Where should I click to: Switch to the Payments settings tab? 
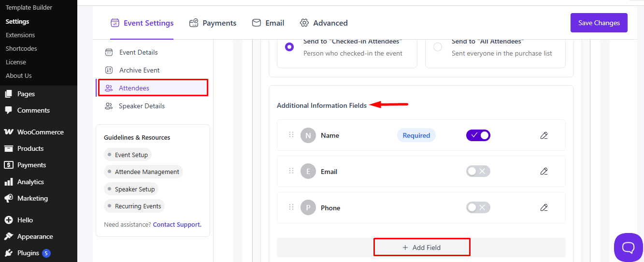pyautogui.click(x=213, y=23)
